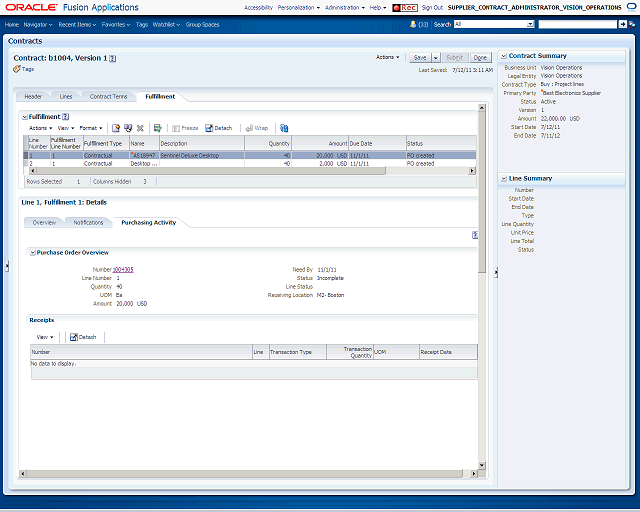Open help icon next to contract title
Screen dimensions: 640x512
click(113, 58)
